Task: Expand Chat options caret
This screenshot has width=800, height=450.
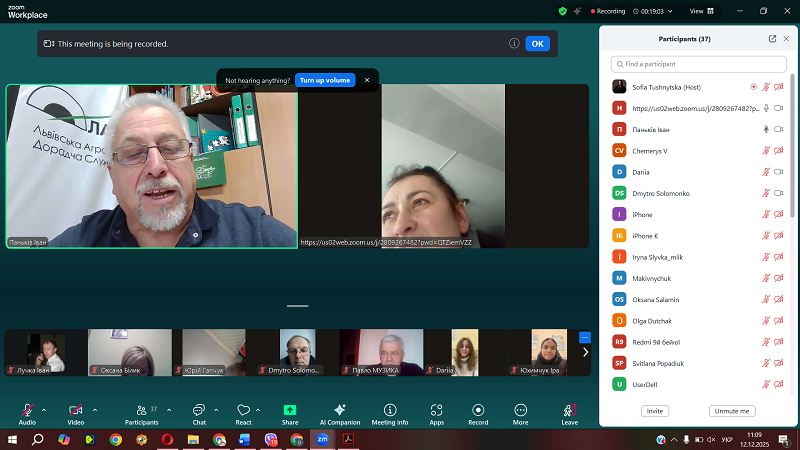Action: pyautogui.click(x=216, y=410)
